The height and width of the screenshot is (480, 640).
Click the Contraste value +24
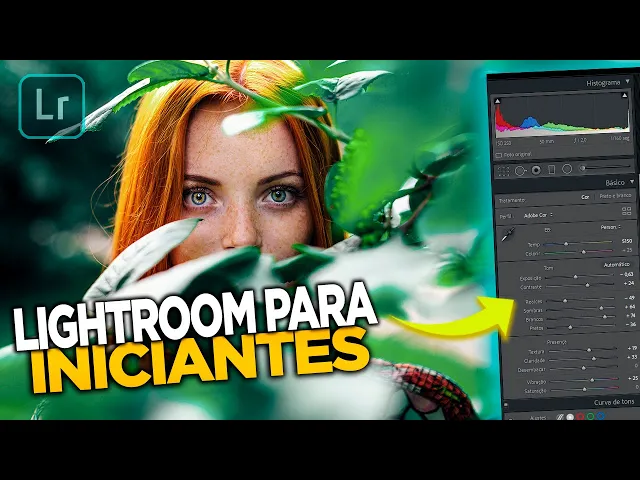click(629, 283)
